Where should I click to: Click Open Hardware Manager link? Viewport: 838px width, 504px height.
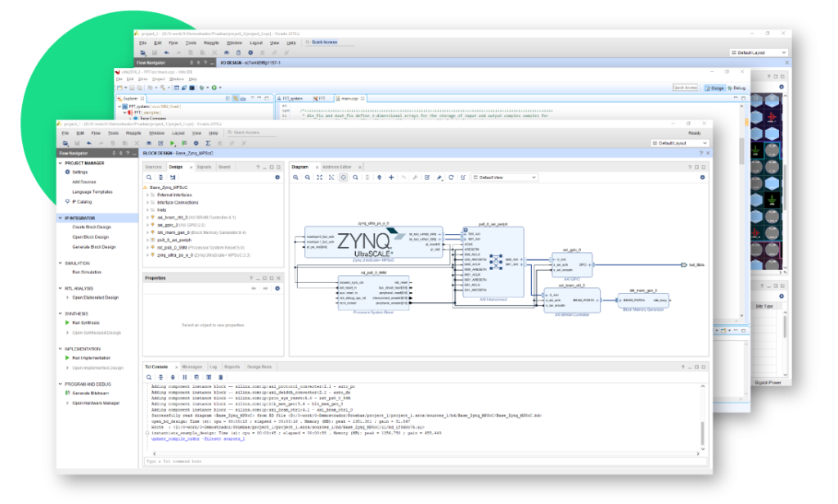tap(96, 403)
